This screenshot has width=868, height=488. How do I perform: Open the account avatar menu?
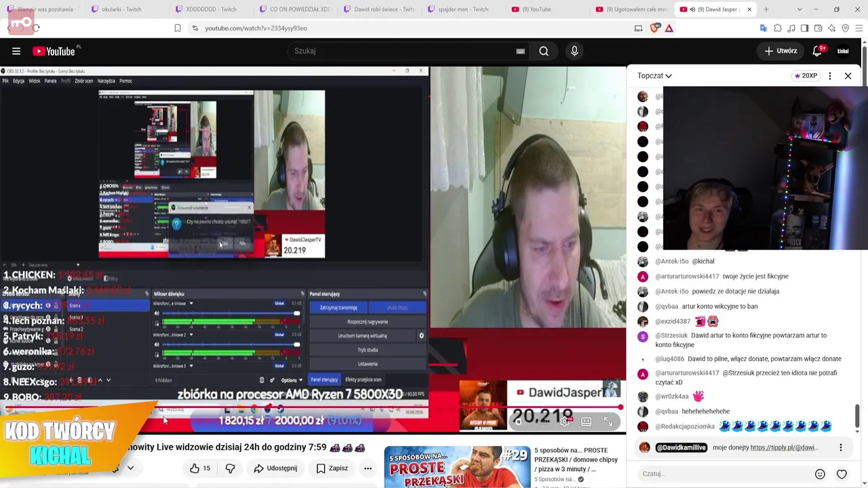coord(843,51)
